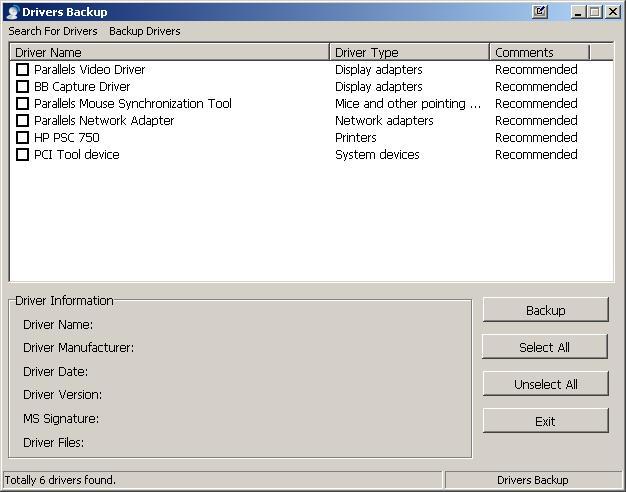Viewport: 626px width, 492px height.
Task: Click the Parallels Mouse Synchronization Tool name
Action: (x=133, y=103)
